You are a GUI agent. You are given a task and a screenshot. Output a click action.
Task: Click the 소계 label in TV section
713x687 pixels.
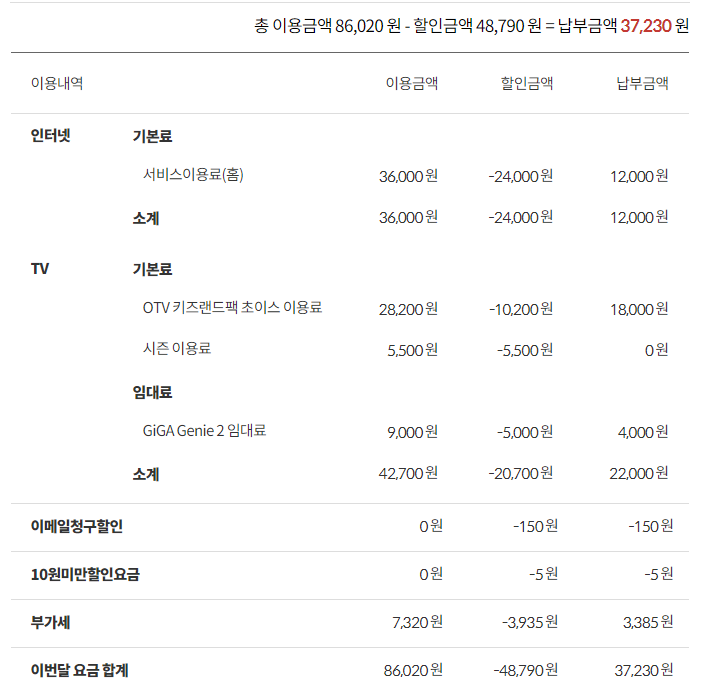point(146,474)
